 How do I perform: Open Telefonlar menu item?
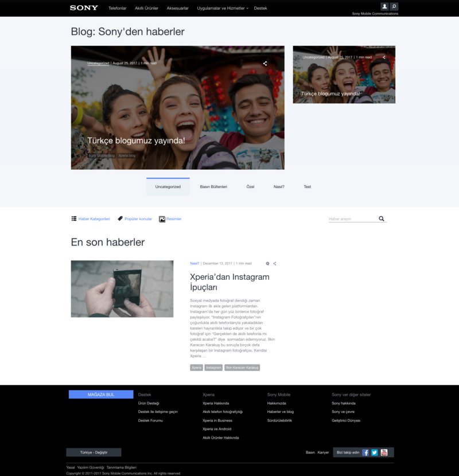point(117,8)
